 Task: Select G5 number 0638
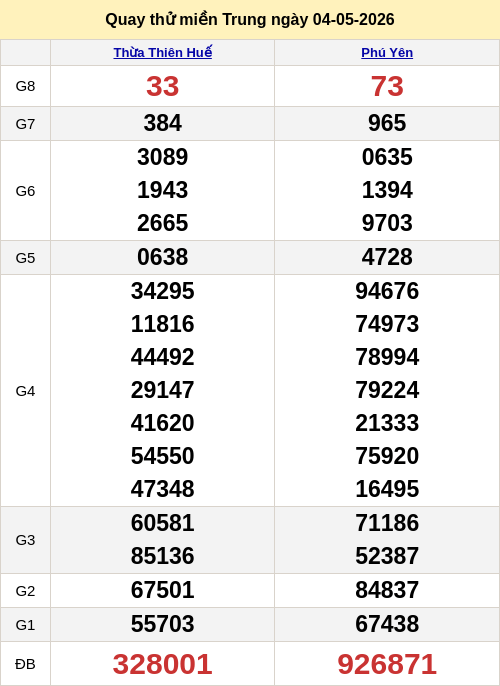tap(163, 257)
